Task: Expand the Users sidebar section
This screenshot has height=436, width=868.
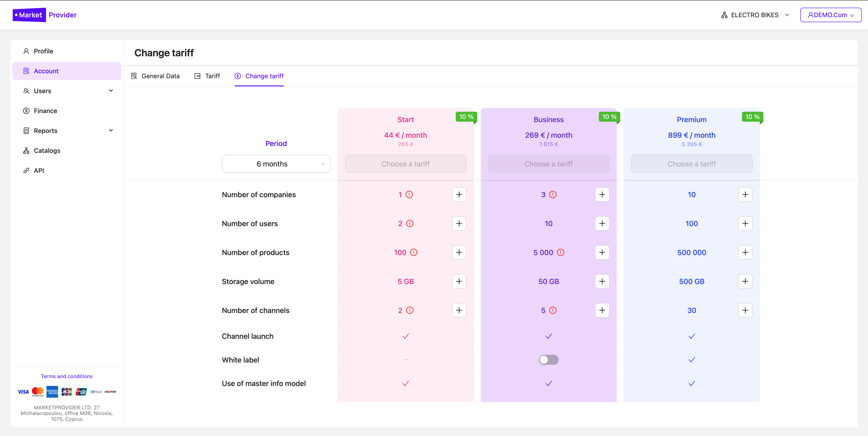Action: [x=111, y=90]
